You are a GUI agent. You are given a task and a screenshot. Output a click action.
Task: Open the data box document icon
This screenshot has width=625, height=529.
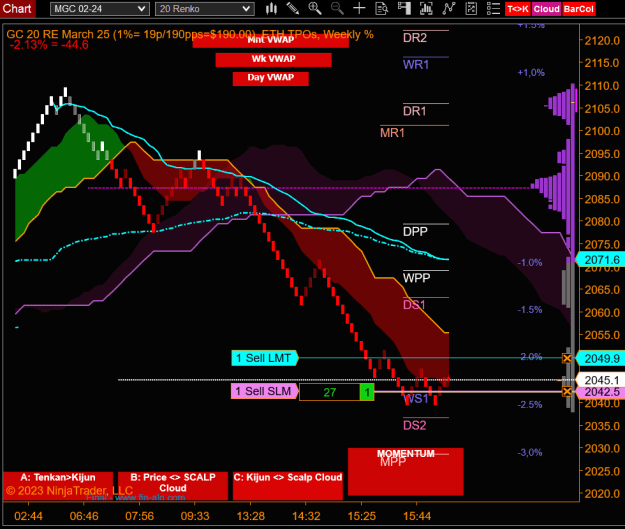pyautogui.click(x=382, y=9)
